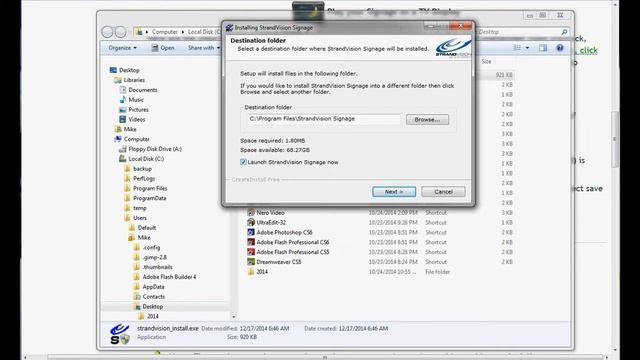
Task: Open the Organize menu in Explorer
Action: [x=122, y=48]
